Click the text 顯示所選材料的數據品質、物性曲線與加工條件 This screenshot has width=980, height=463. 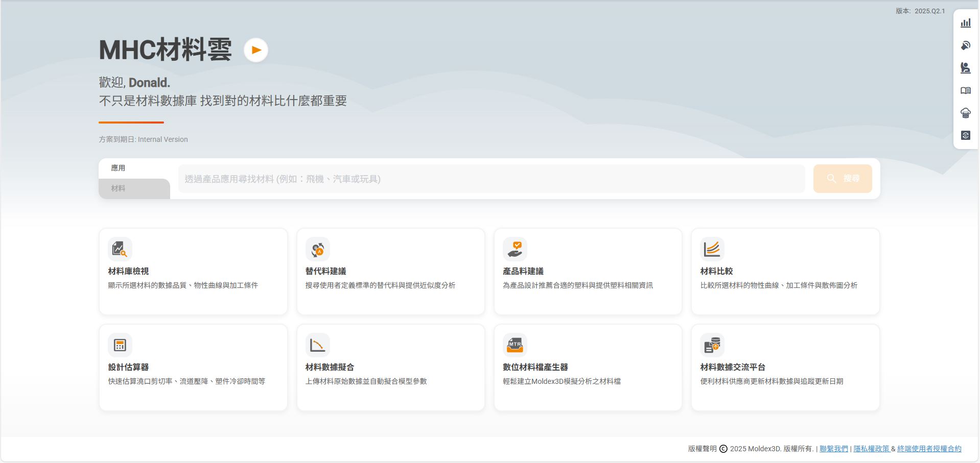click(x=183, y=285)
